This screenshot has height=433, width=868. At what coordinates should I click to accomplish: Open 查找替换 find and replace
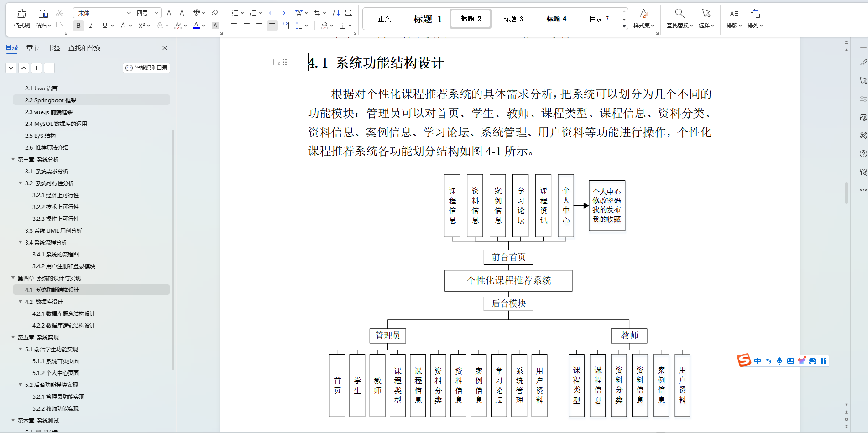coord(680,19)
